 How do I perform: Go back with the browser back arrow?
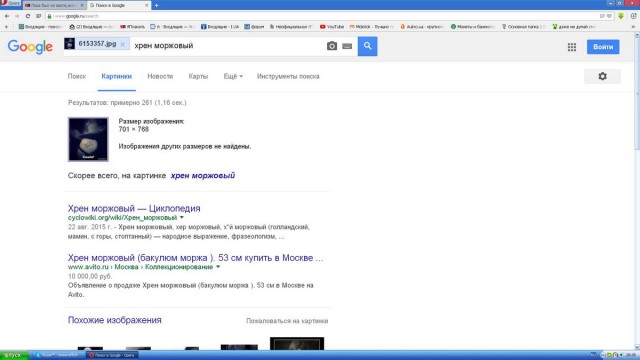coord(7,16)
